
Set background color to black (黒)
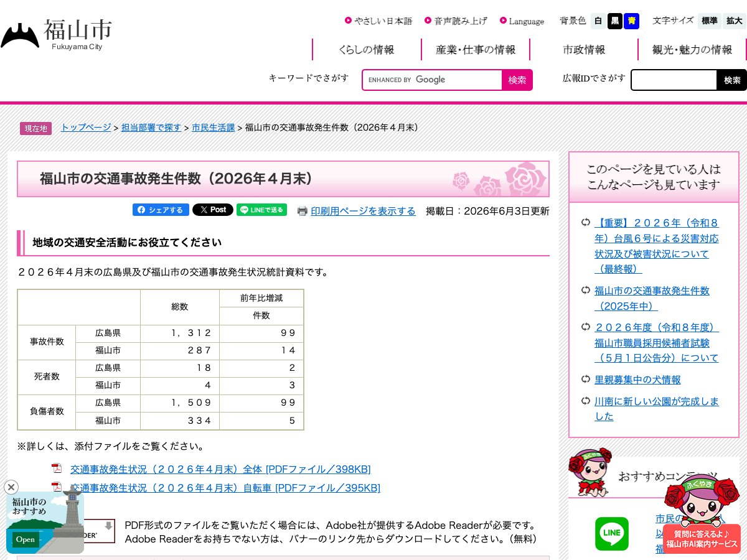pyautogui.click(x=615, y=21)
